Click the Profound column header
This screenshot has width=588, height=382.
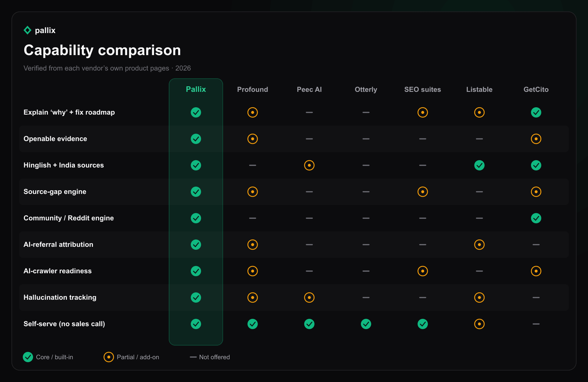[252, 89]
